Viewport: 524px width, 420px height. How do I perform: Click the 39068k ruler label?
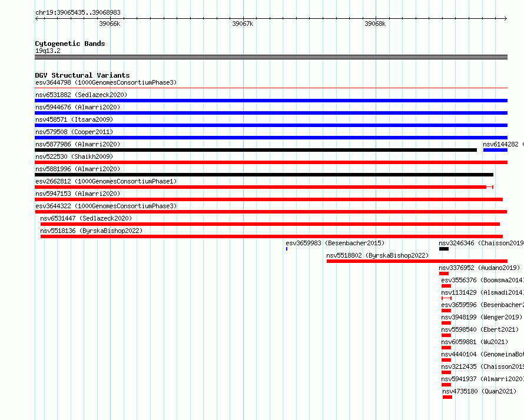coord(375,24)
